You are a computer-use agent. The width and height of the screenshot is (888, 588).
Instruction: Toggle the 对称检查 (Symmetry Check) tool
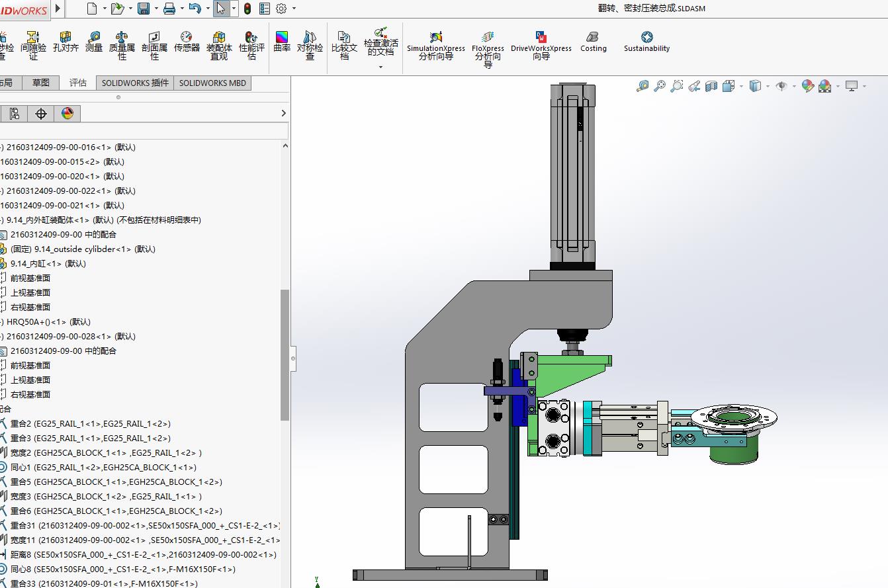coord(310,46)
